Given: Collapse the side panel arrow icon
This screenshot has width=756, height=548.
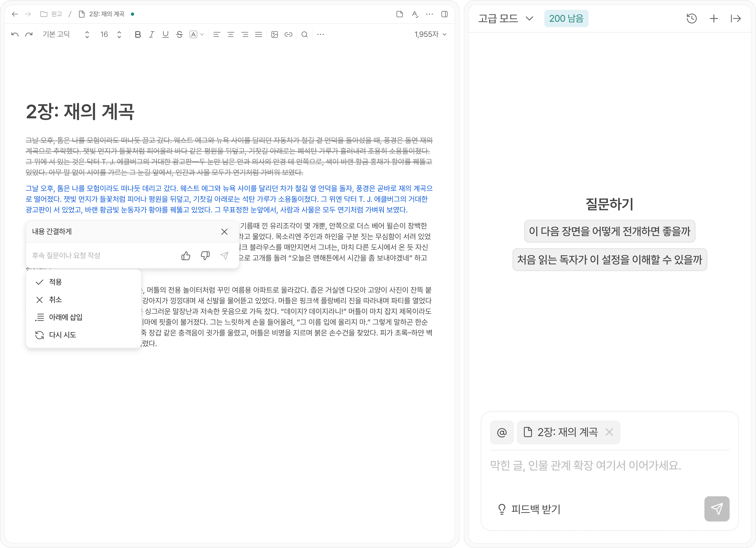Looking at the screenshot, I should 736,18.
